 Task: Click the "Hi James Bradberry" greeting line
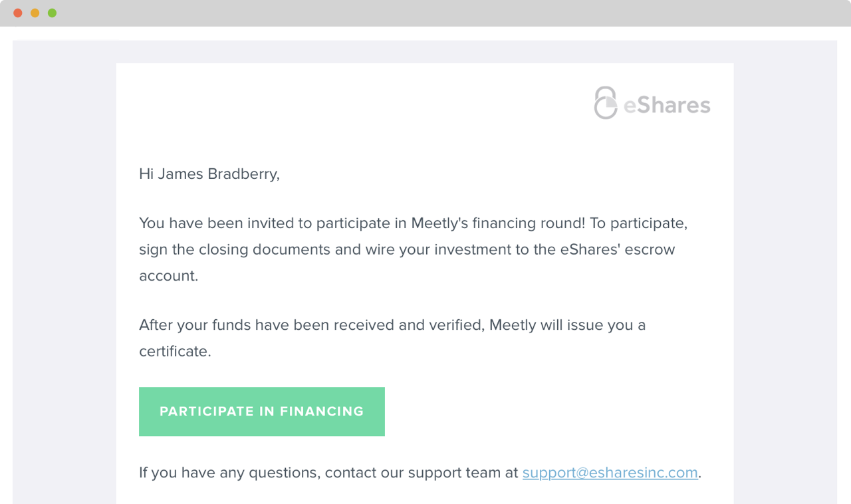pos(209,174)
